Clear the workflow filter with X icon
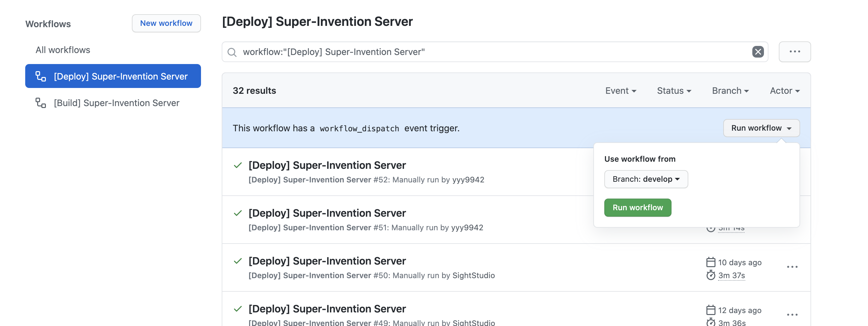Viewport: 868px width, 326px height. [758, 51]
